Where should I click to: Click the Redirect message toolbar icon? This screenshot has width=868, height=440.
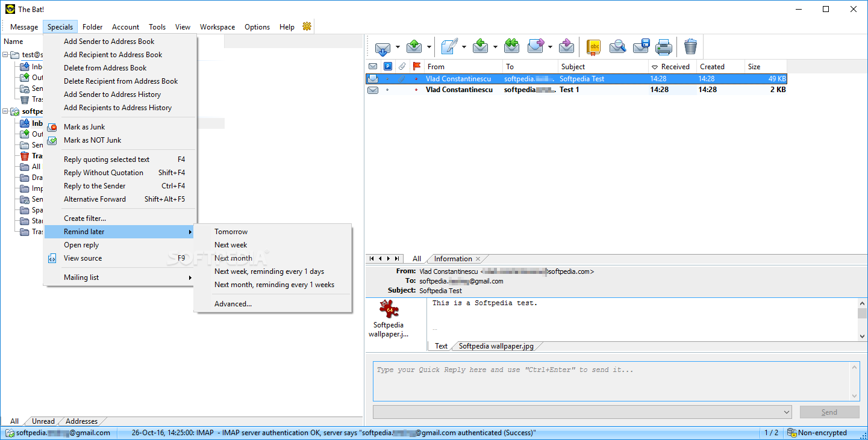coord(567,47)
